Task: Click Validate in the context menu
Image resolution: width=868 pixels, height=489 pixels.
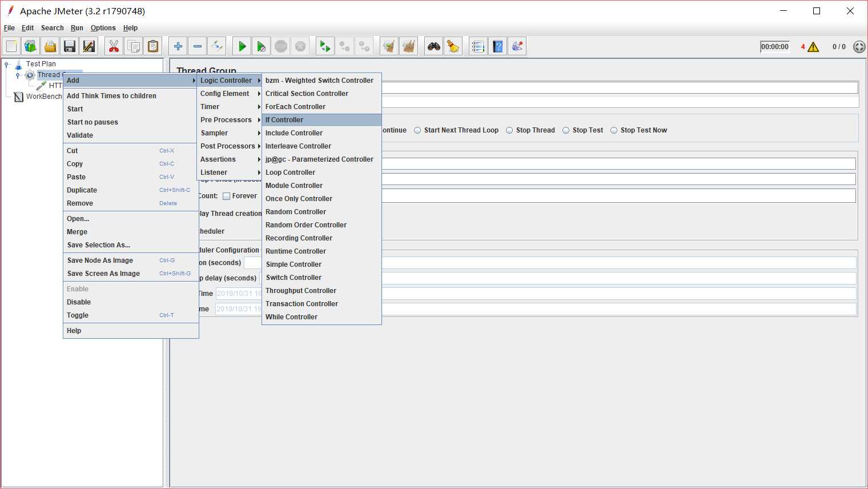Action: coord(131,135)
